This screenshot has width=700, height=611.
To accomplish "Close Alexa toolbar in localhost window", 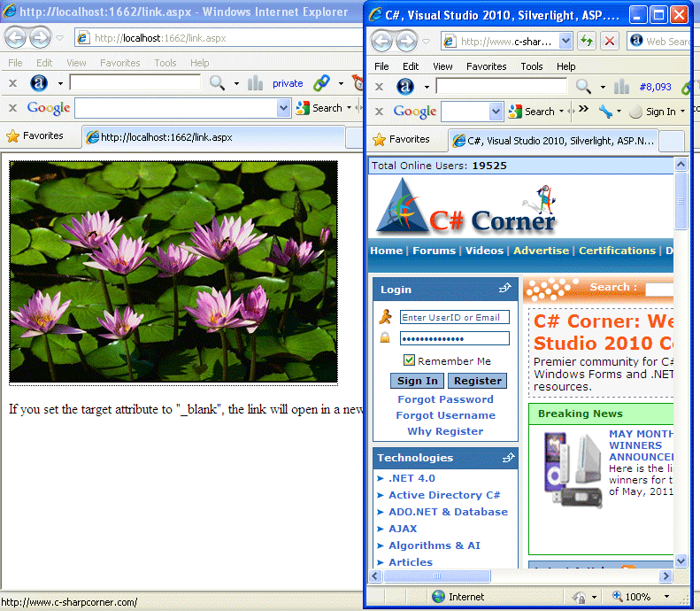I will [x=13, y=83].
